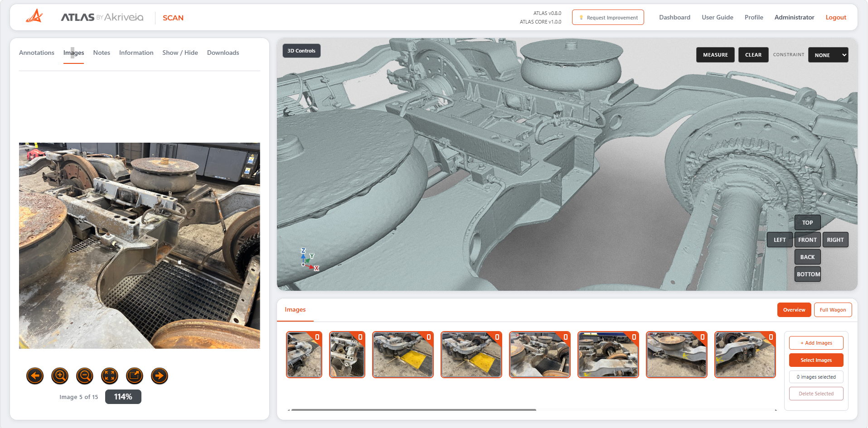
Task: Switch the 3D view to FRONT
Action: click(808, 240)
